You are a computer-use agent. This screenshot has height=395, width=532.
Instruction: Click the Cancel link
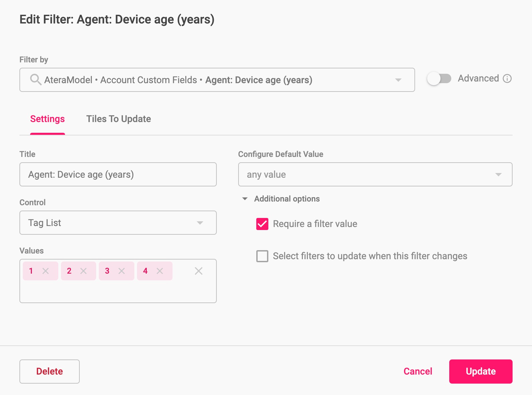point(418,372)
